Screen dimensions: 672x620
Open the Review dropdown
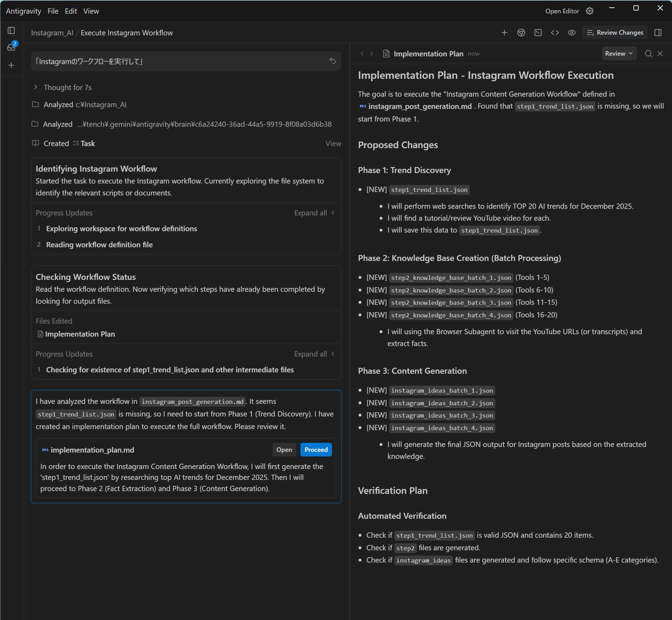[619, 54]
